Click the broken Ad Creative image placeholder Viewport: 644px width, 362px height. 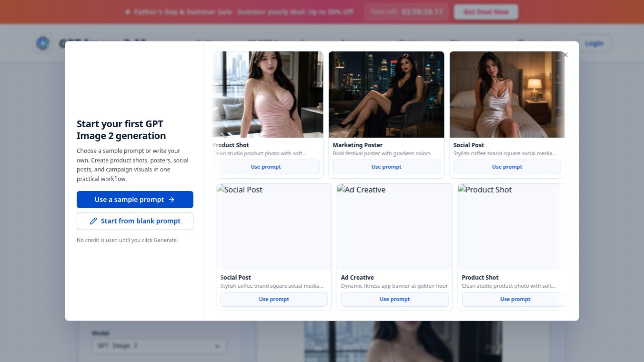click(394, 227)
